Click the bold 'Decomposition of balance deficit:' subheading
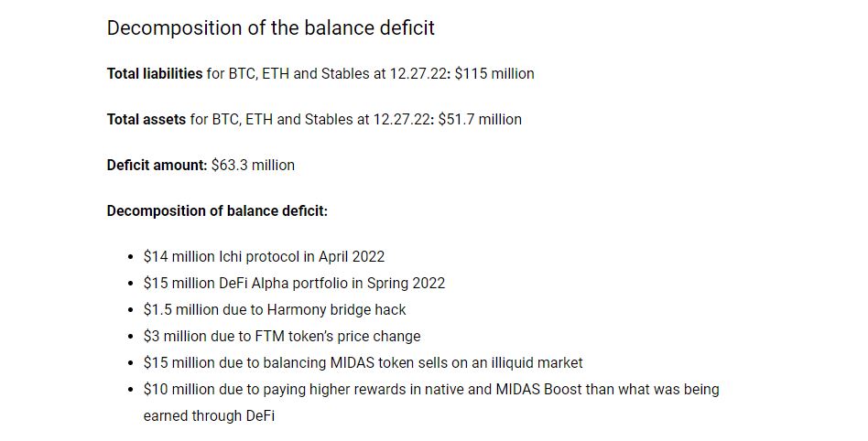This screenshot has height=441, width=868. pos(217,211)
